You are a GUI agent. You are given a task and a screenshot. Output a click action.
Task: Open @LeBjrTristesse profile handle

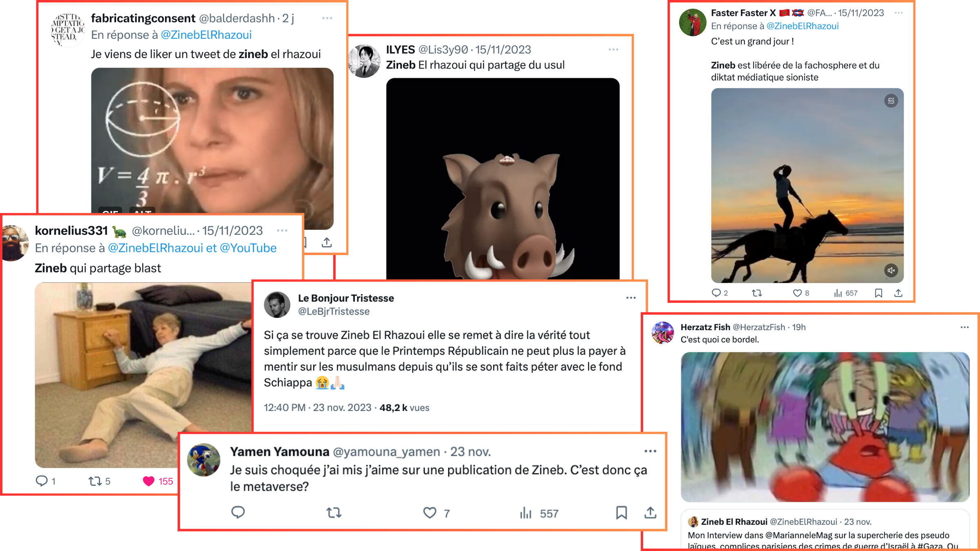pos(334,311)
